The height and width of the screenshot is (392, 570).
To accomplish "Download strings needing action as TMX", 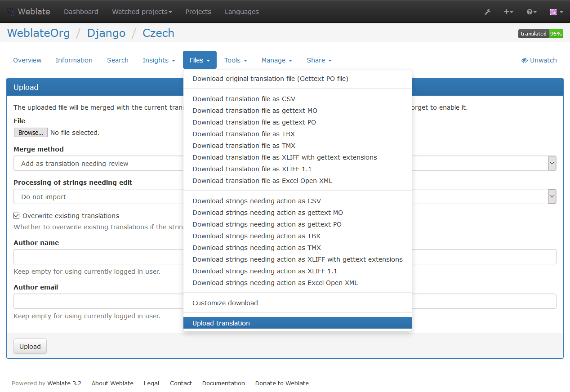I will click(x=298, y=248).
